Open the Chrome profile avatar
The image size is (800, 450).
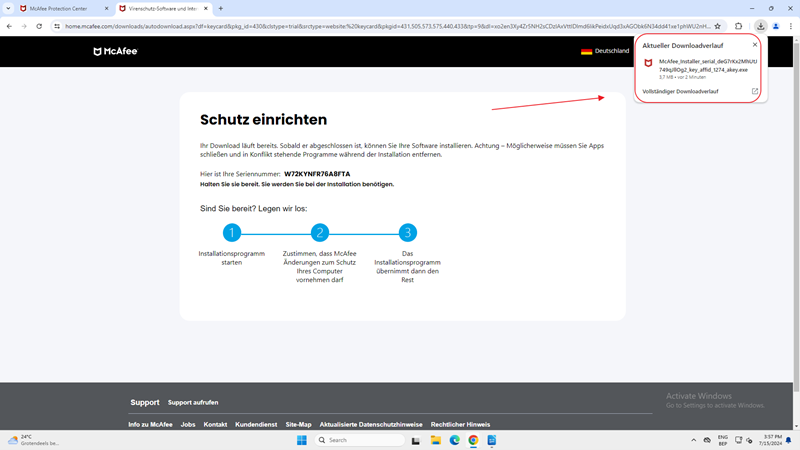click(776, 27)
